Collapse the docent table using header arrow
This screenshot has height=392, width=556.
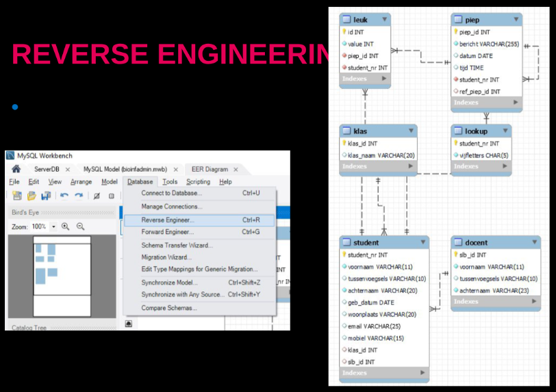pyautogui.click(x=533, y=242)
